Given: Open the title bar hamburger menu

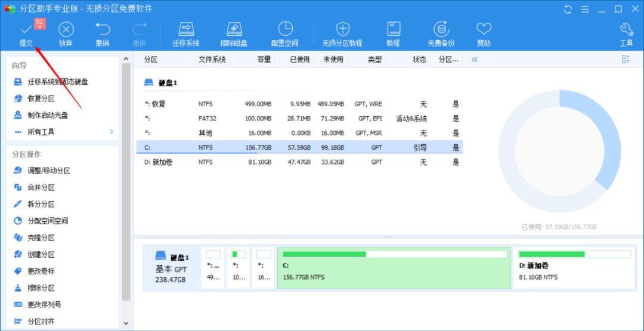Looking at the screenshot, I should (586, 9).
